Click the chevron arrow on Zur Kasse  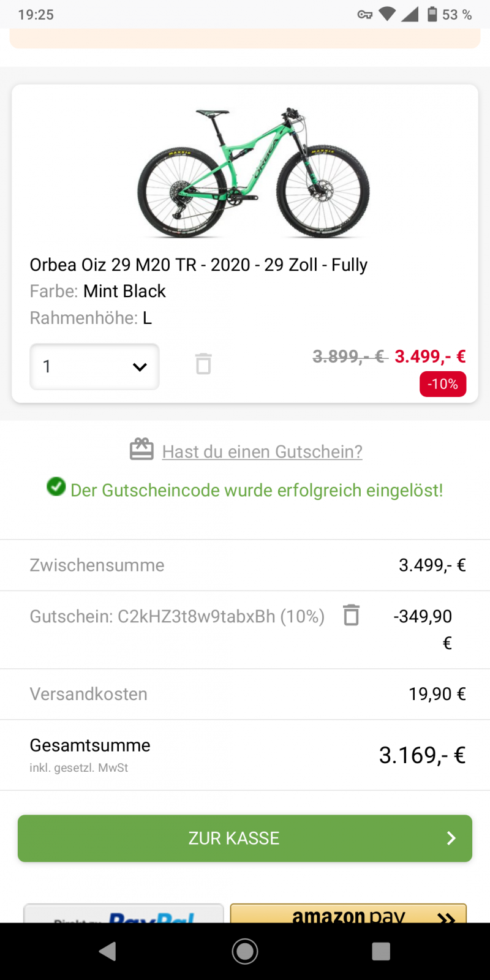pos(451,838)
